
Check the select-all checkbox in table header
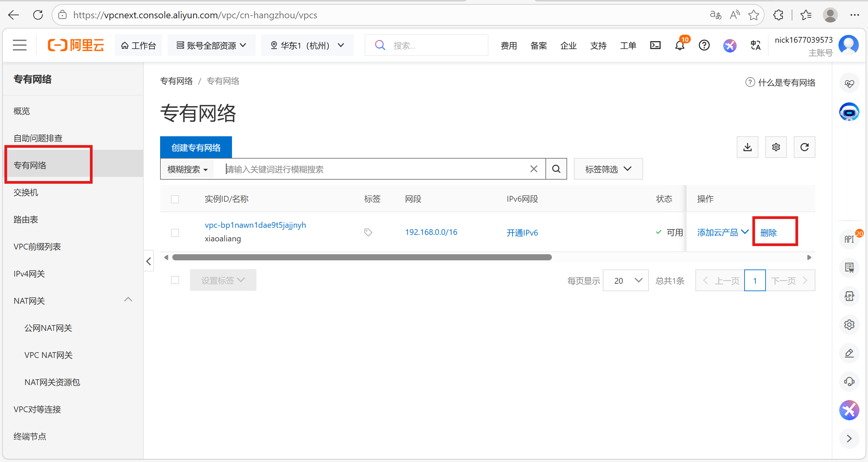(175, 199)
